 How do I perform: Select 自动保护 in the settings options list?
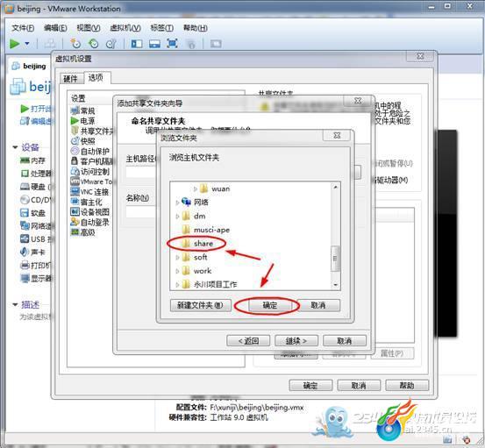point(90,151)
